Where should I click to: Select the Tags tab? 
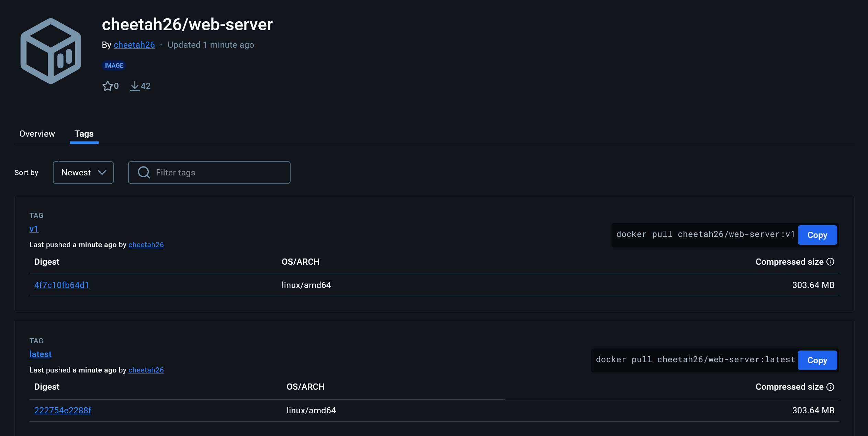84,134
